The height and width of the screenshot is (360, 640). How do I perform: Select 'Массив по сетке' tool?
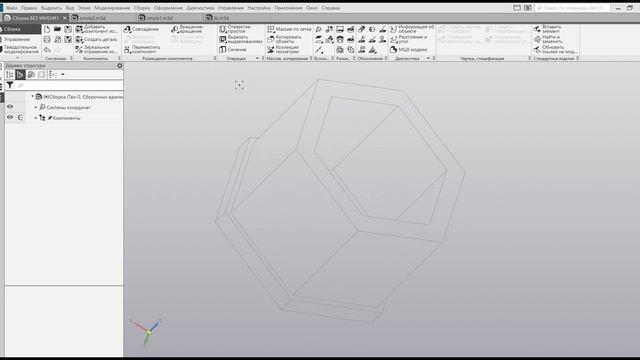[289, 29]
